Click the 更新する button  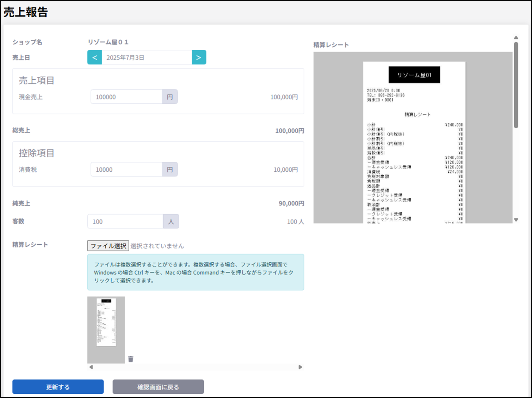click(x=58, y=387)
